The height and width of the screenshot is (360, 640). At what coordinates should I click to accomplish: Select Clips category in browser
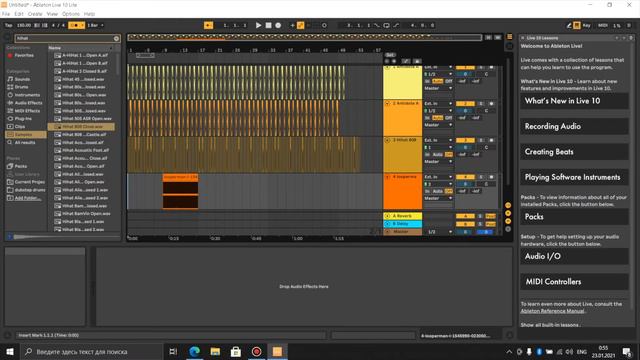(20, 127)
